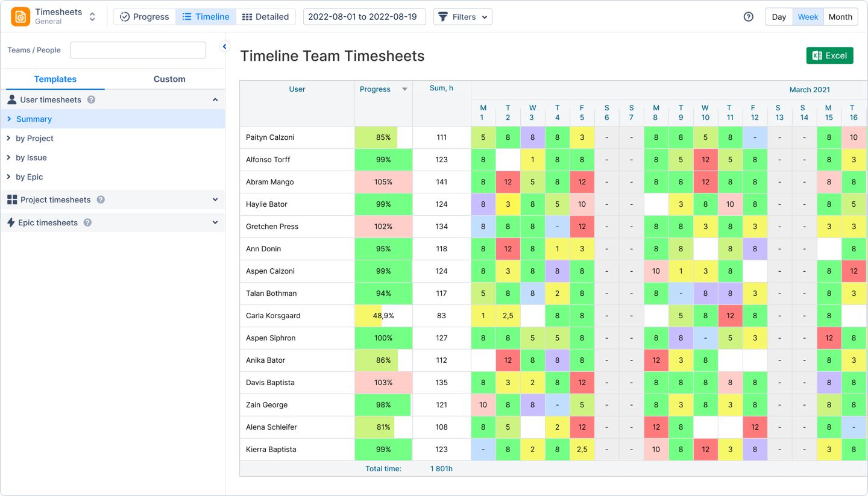Select user Kierra Baptista
Image resolution: width=868 pixels, height=496 pixels.
(271, 450)
